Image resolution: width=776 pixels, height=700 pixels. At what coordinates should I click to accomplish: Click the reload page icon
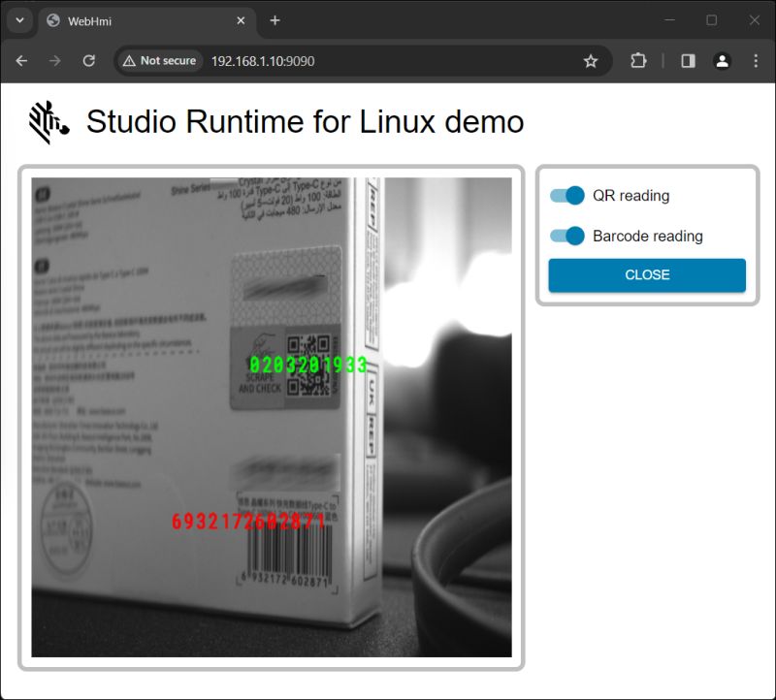pos(89,60)
